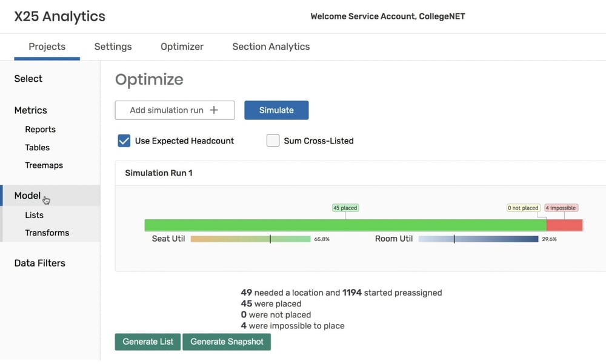This screenshot has width=606, height=364.
Task: Collapse the Model sidebar section
Action: [x=28, y=196]
